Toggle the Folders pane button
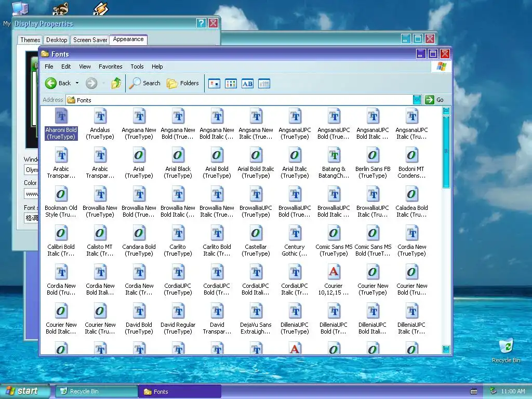Screen dimensions: 532x399 pyautogui.click(x=182, y=83)
